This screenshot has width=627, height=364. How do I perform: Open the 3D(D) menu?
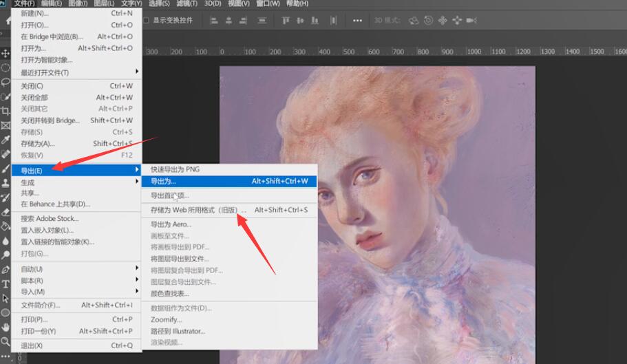point(213,3)
